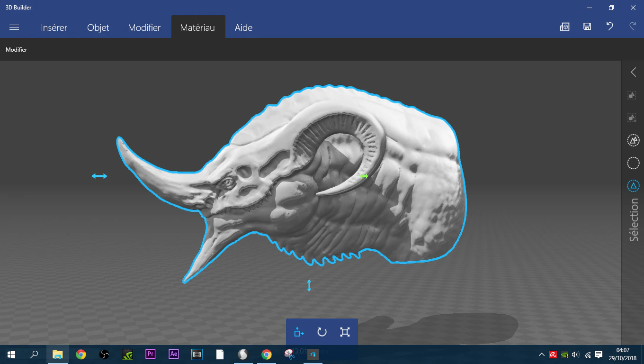Open the Modifier tab in the ribbon
644x364 pixels.
(144, 27)
